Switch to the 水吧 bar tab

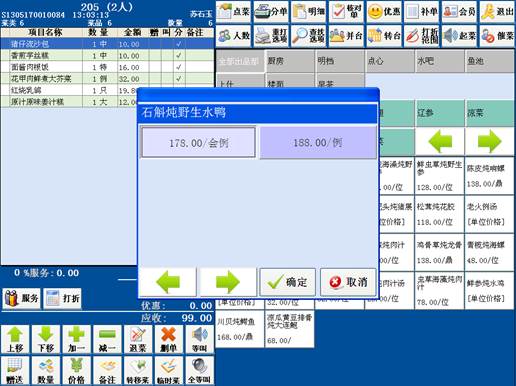[439, 61]
